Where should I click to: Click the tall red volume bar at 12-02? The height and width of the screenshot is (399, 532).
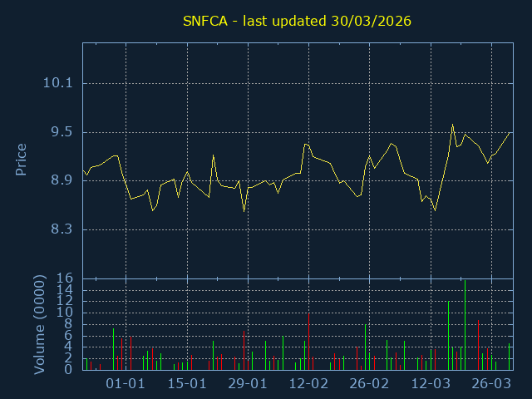[308, 342]
